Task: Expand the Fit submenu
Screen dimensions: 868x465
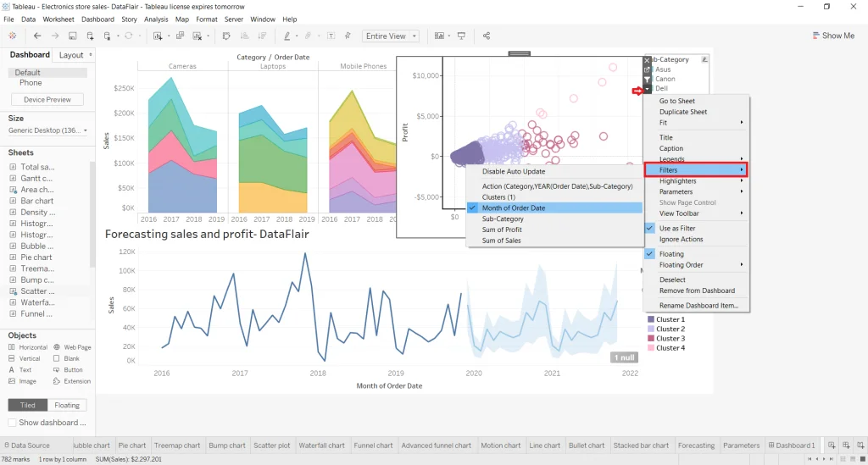Action: [x=697, y=123]
